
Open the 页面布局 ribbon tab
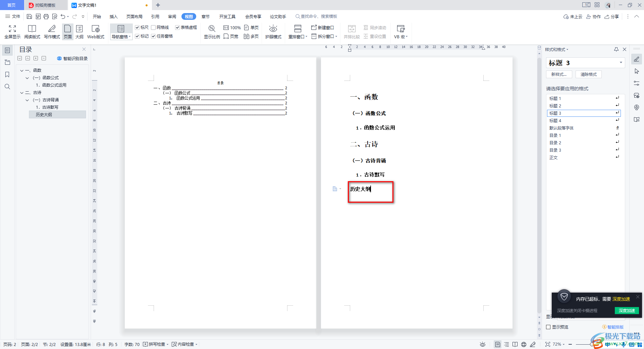click(135, 16)
